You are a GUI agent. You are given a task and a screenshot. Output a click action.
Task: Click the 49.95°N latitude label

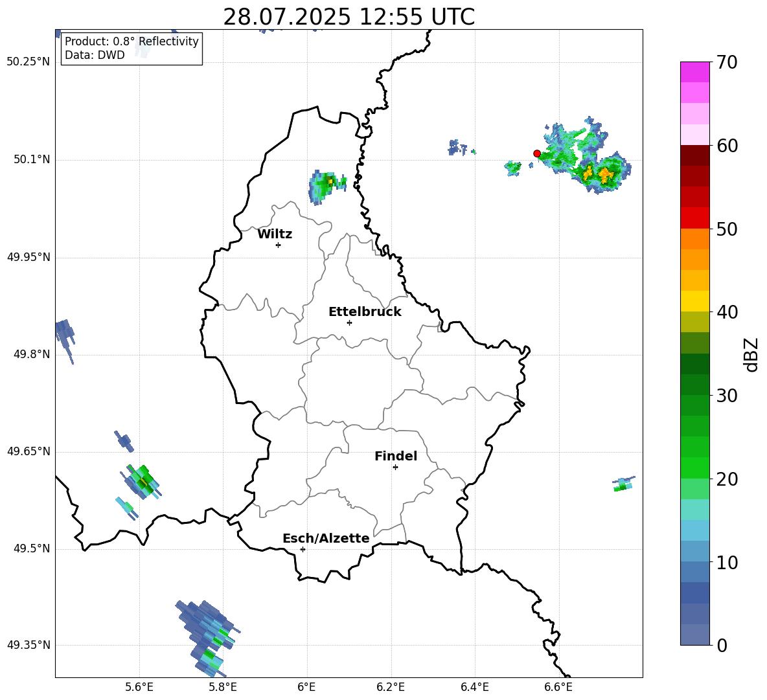tap(29, 257)
